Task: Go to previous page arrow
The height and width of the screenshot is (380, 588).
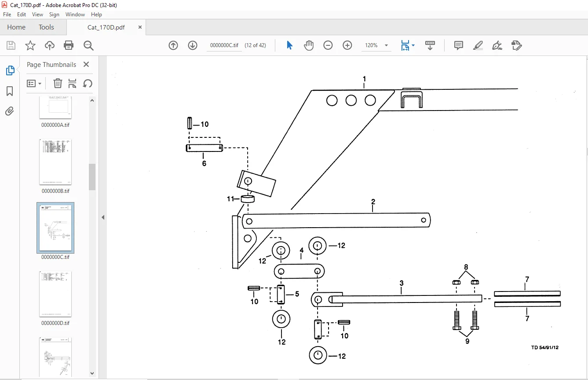Action: click(173, 45)
